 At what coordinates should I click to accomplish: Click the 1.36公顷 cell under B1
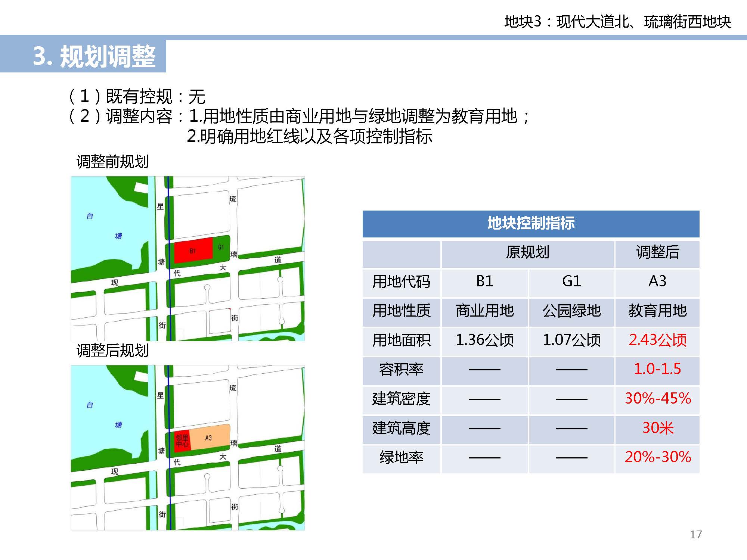point(484,340)
